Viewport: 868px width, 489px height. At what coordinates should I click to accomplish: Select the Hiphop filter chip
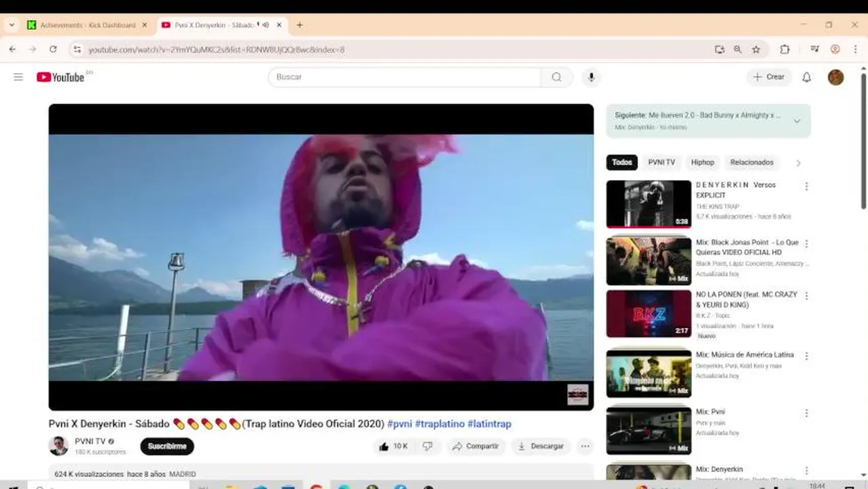702,162
